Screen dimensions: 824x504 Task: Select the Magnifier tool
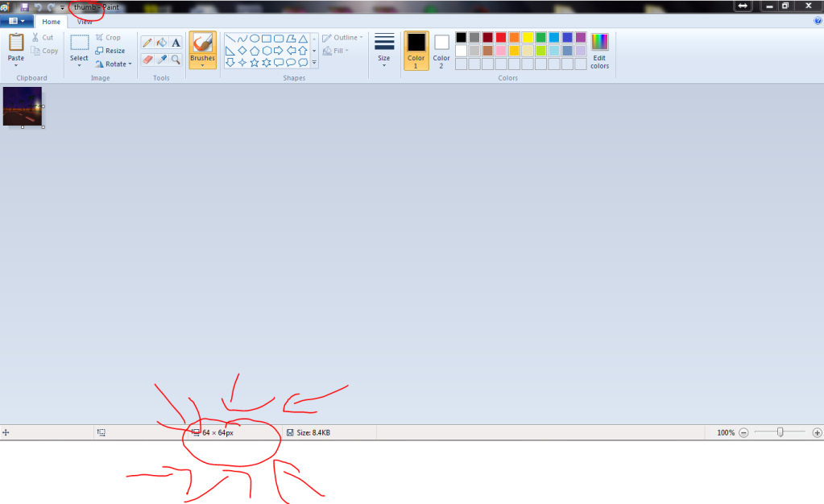[x=176, y=60]
